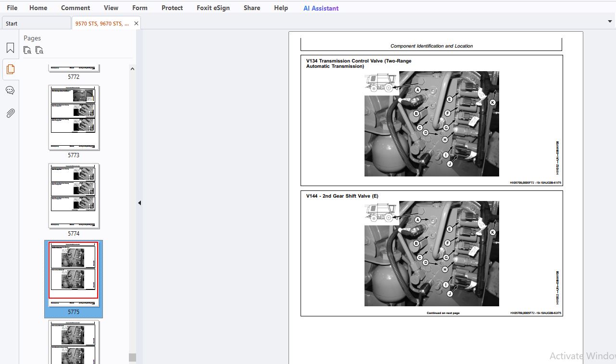
Task: Open the Comments panel icon
Action: (x=10, y=90)
